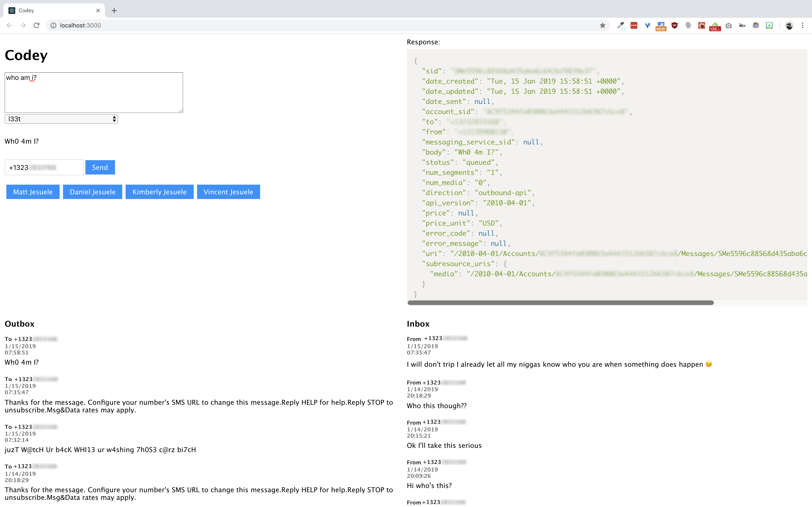Expand the l33t translation dropdown

(61, 119)
